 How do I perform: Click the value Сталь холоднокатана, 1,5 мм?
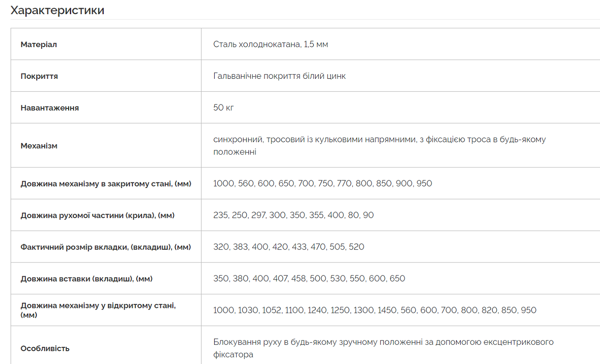pos(271,44)
